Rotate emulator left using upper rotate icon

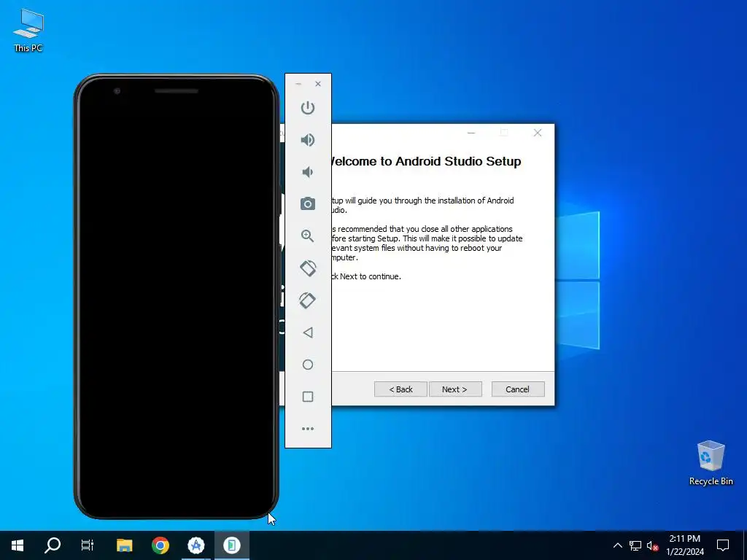(308, 268)
